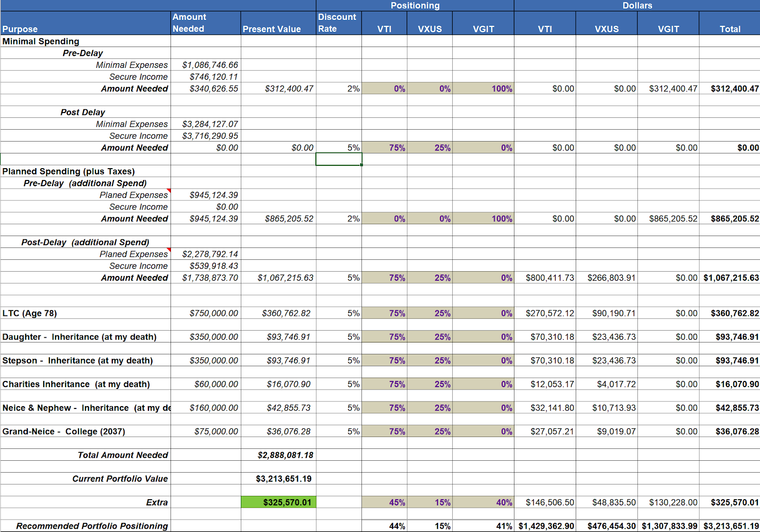Click the 100% VGIT positioning cell in first row
Image resolution: width=760 pixels, height=532 pixels.
(484, 88)
